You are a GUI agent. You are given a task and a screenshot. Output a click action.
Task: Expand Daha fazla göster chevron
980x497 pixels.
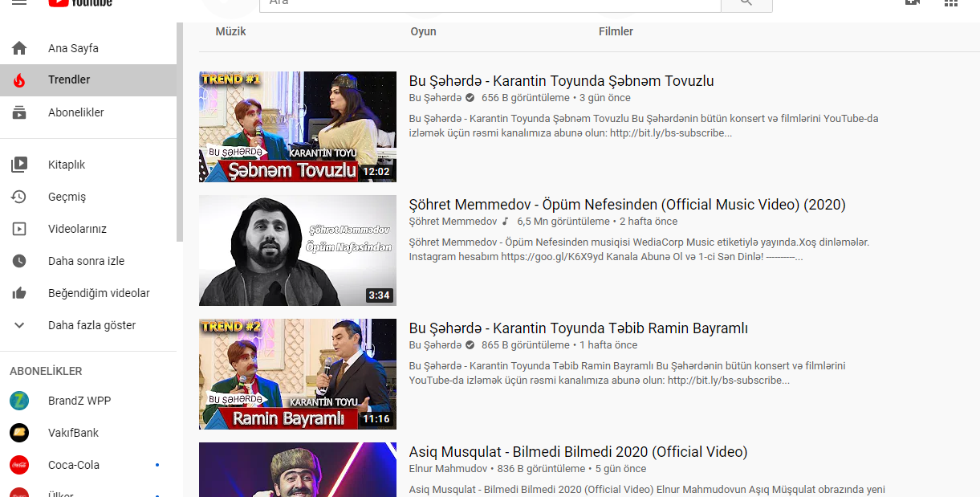19,325
